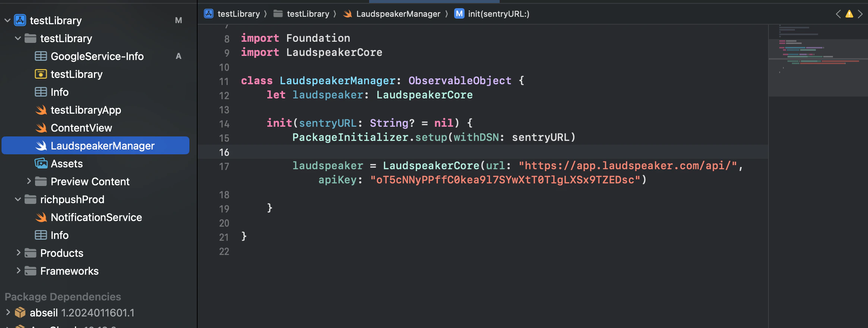Click the Swift icon beside NotificationService
Image resolution: width=868 pixels, height=328 pixels.
point(41,217)
